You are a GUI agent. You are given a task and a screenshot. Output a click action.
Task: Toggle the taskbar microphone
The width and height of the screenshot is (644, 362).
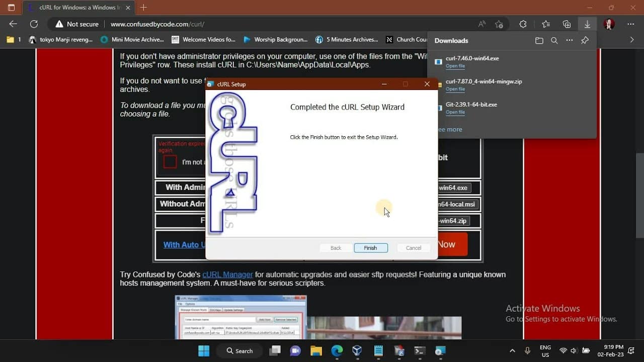[x=527, y=350]
